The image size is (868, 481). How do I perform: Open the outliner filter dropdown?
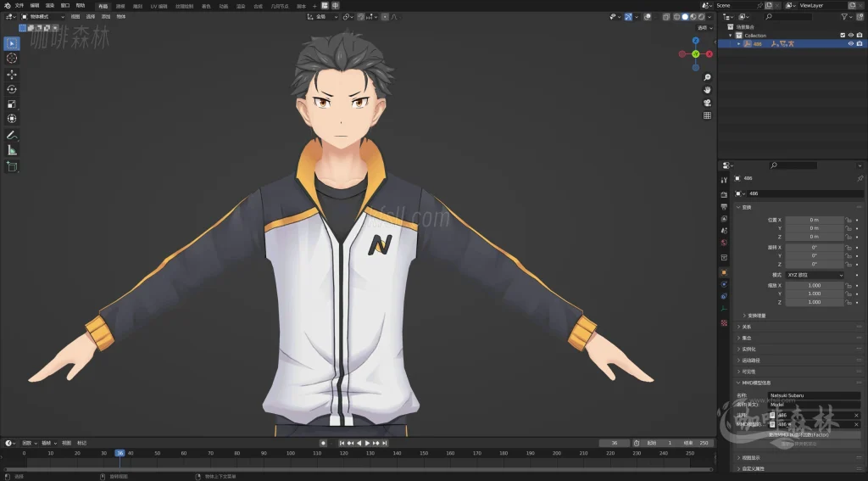[847, 17]
